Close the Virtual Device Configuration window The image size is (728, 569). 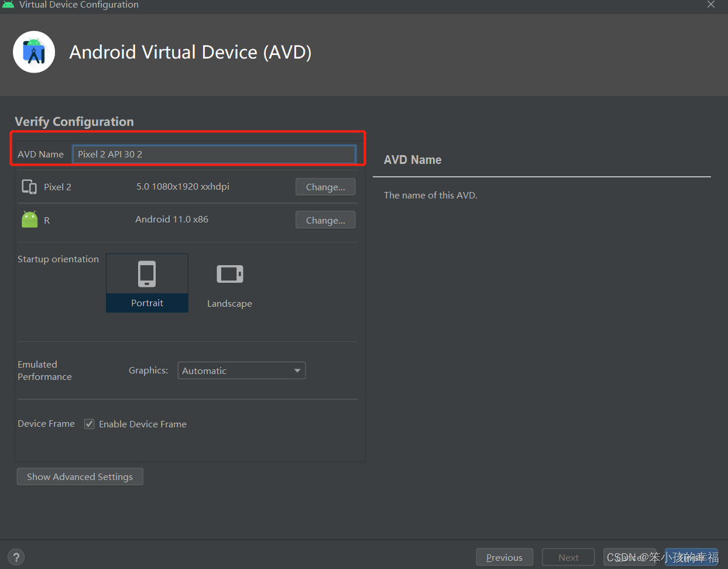tap(711, 5)
